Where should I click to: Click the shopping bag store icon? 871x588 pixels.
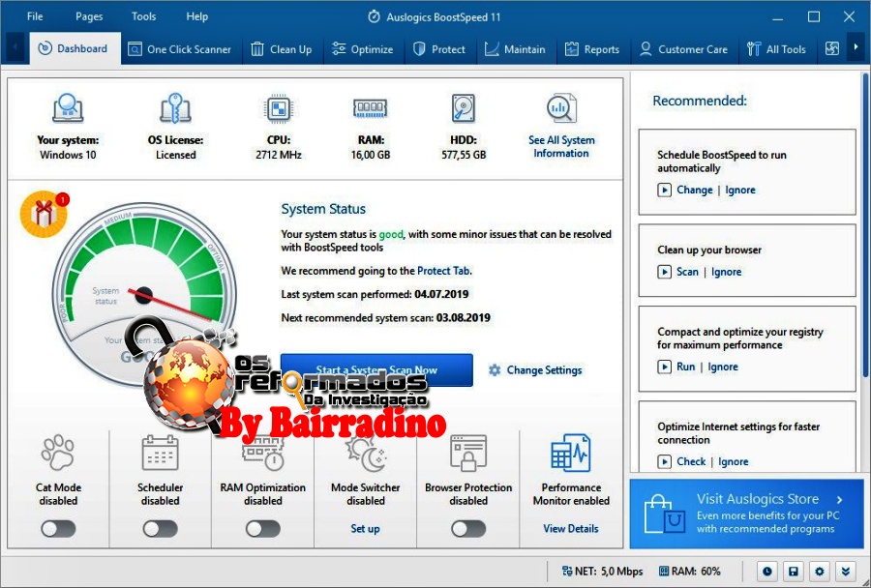[664, 514]
